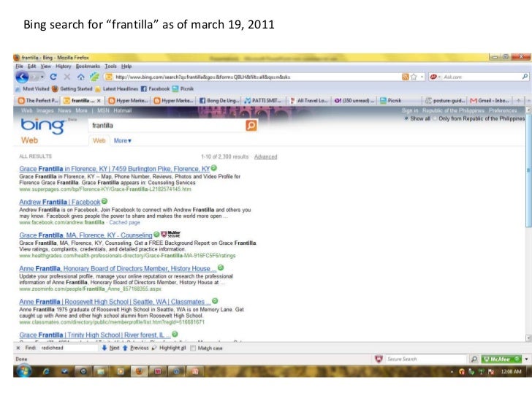This screenshot has height=399, width=532.
Task: Open the Tools menu
Action: point(110,66)
